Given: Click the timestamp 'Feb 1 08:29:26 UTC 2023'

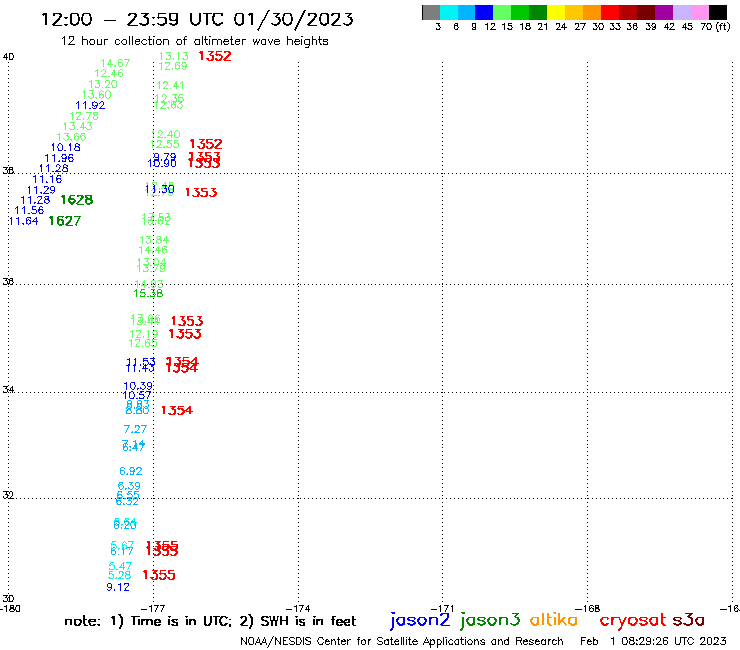Looking at the screenshot, I should (x=653, y=641).
